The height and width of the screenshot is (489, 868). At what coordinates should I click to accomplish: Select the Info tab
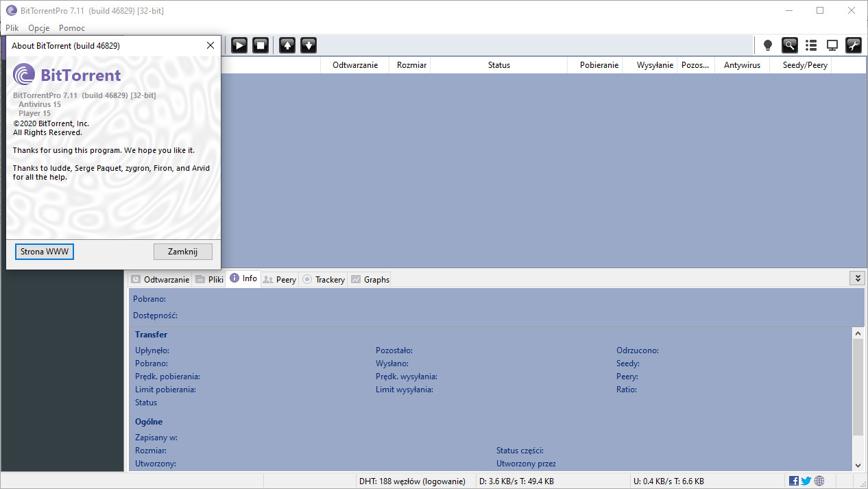coord(243,278)
